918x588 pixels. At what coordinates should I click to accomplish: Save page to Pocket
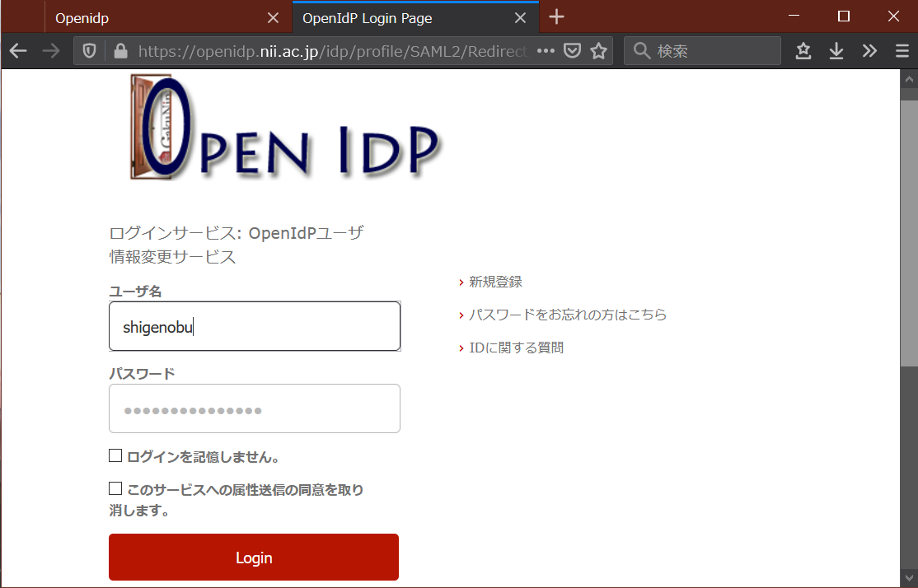tap(572, 51)
